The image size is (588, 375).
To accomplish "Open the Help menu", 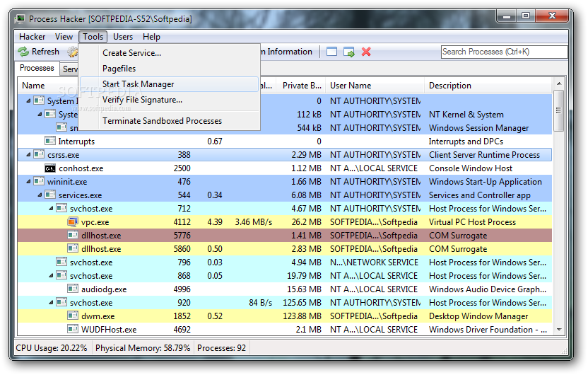I will tap(151, 37).
